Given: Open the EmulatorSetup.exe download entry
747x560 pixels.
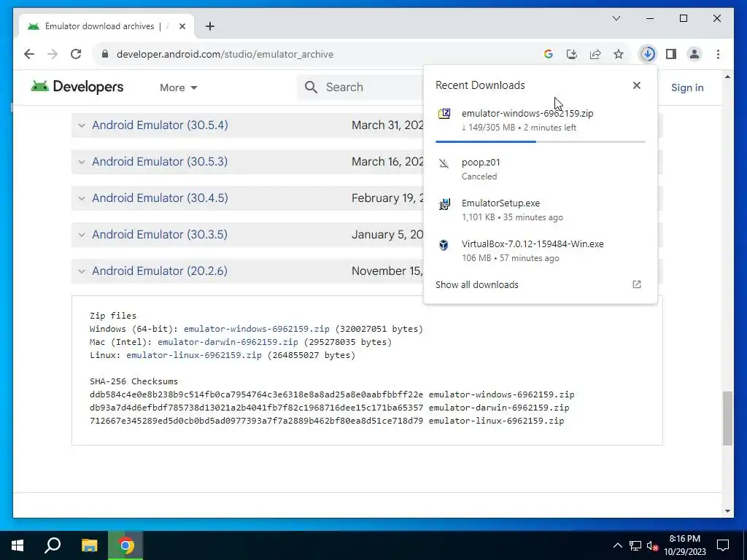Looking at the screenshot, I should click(541, 210).
